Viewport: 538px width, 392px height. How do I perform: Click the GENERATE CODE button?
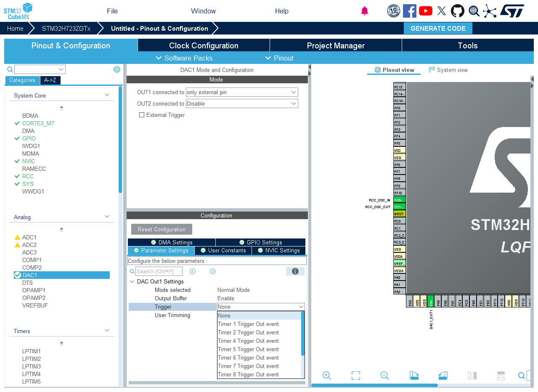pos(438,28)
